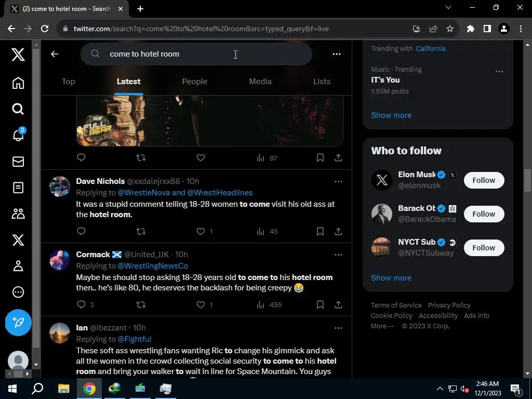532x399 pixels.
Task: Open More circle ellipsis icon in sidebar
Action: click(18, 292)
